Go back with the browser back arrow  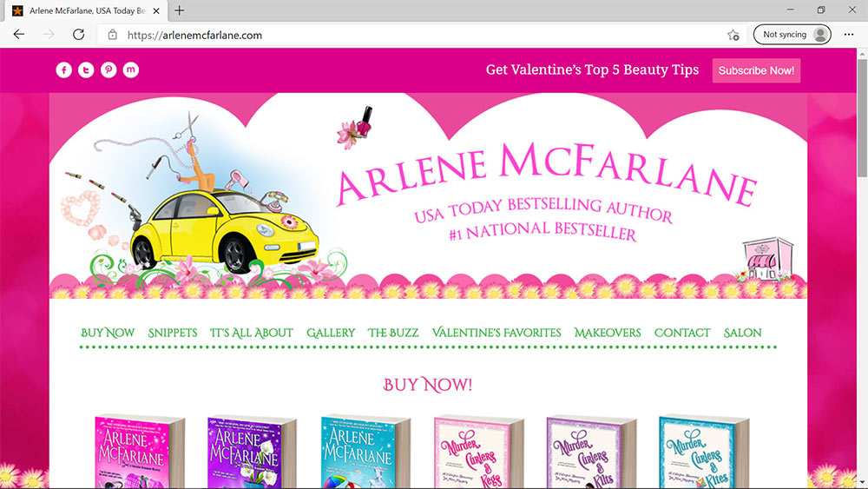coord(19,35)
